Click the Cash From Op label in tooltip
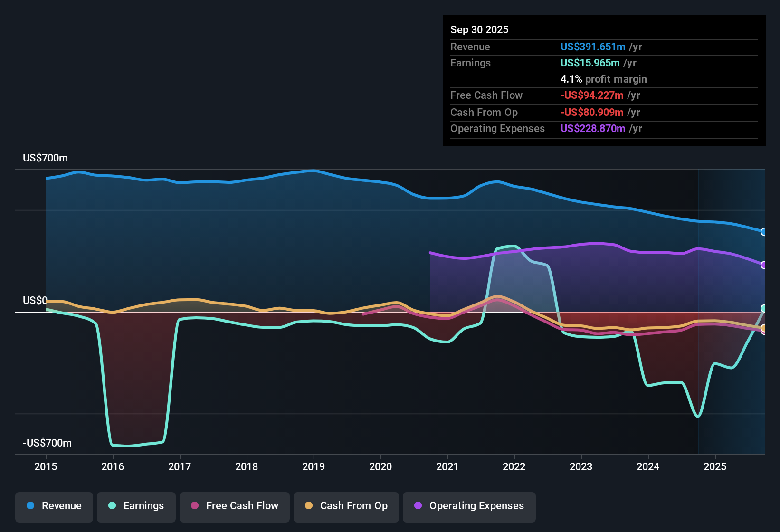780x532 pixels. [484, 113]
